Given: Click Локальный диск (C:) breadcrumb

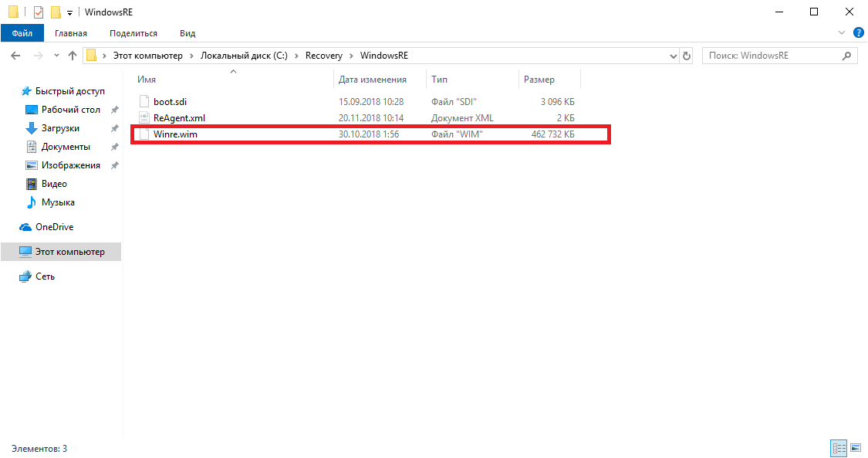Looking at the screenshot, I should (244, 56).
